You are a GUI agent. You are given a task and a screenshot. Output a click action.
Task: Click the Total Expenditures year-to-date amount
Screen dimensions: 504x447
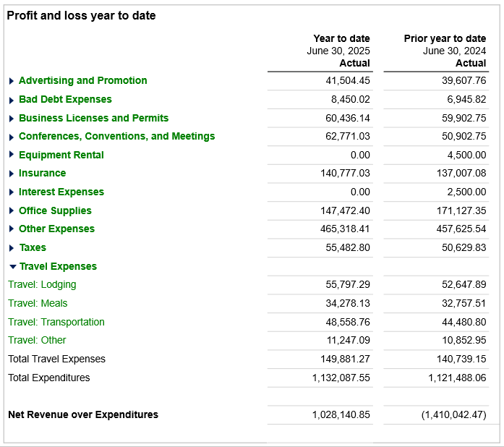click(341, 378)
